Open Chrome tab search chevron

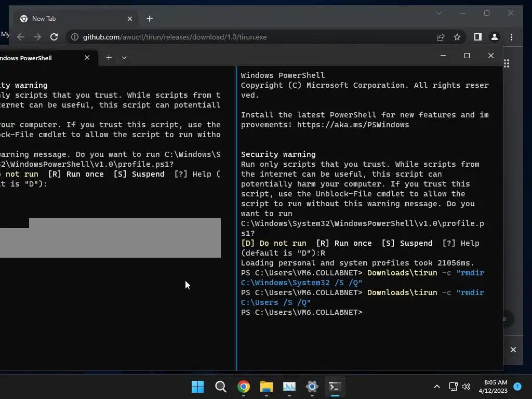pos(438,13)
